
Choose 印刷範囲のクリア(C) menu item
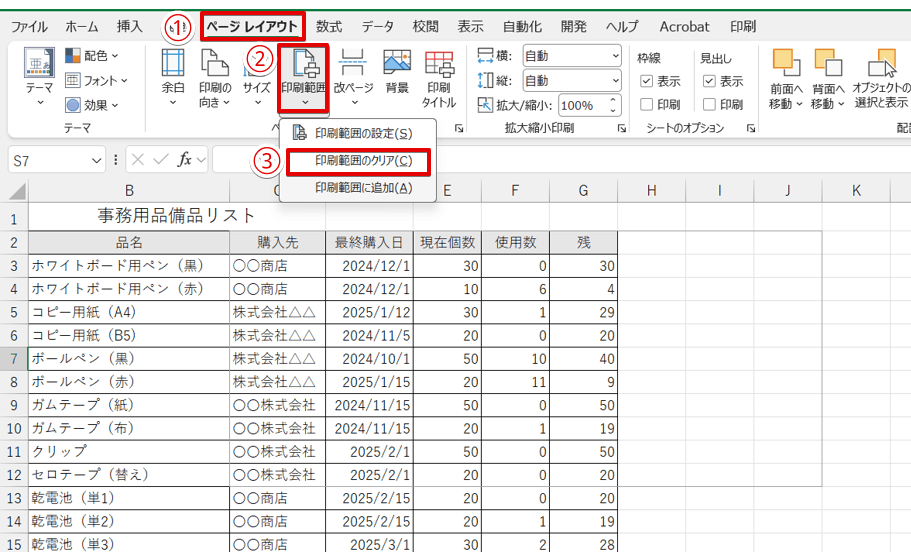(358, 161)
